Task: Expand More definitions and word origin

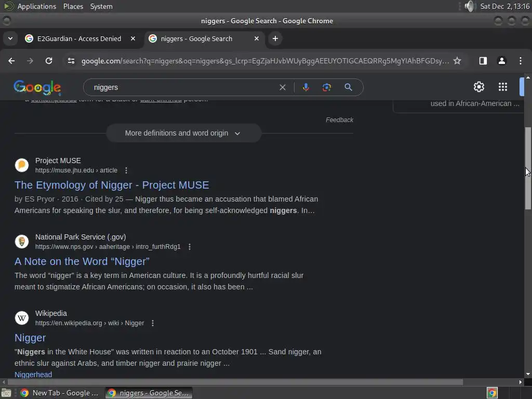Action: coord(183,133)
